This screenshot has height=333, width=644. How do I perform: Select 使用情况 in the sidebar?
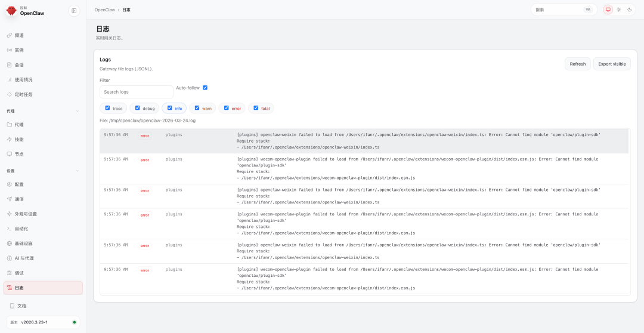[23, 79]
